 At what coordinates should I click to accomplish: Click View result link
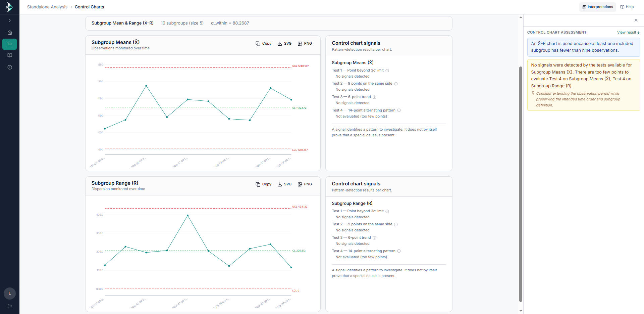click(x=628, y=33)
